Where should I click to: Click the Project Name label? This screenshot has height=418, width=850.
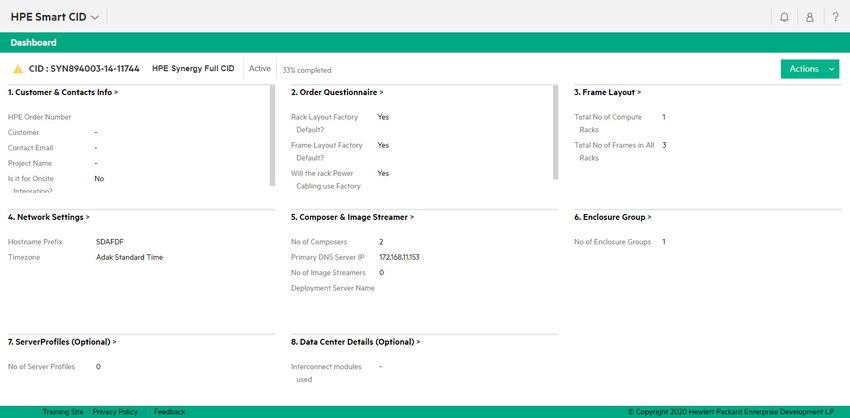30,163
